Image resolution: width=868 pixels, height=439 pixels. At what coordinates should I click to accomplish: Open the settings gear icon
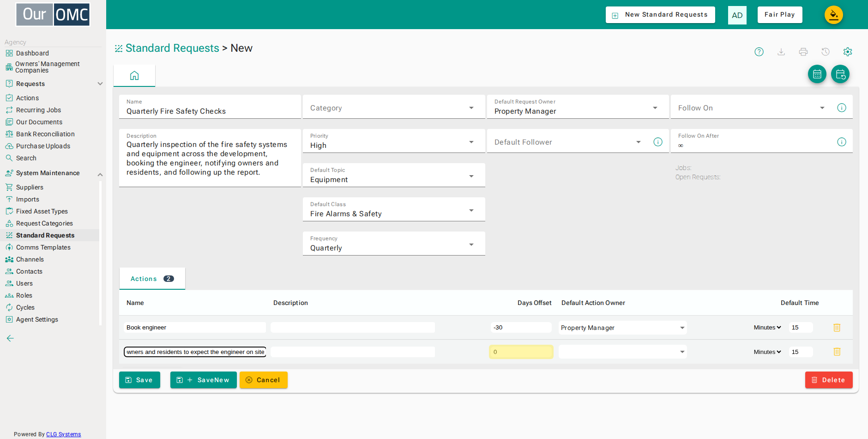point(848,52)
